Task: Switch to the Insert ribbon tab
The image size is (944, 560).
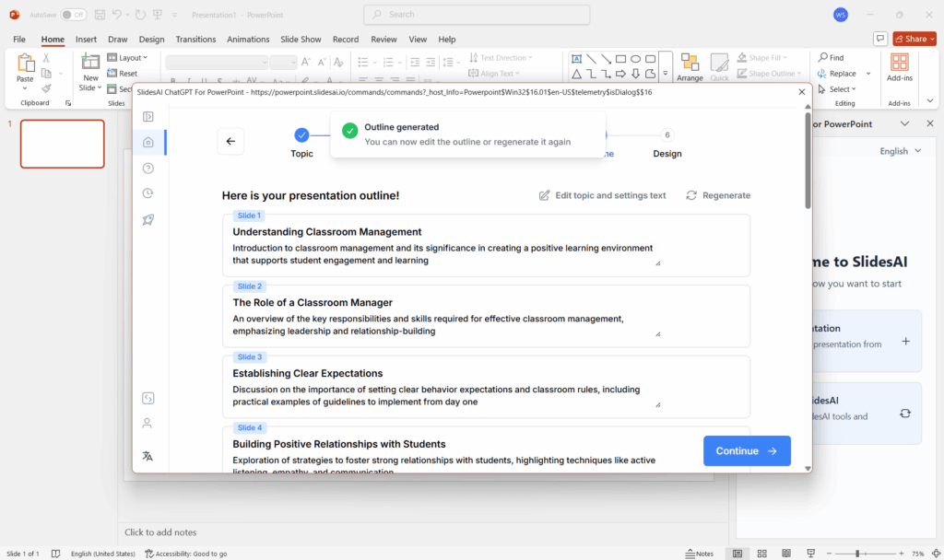Action: point(86,39)
